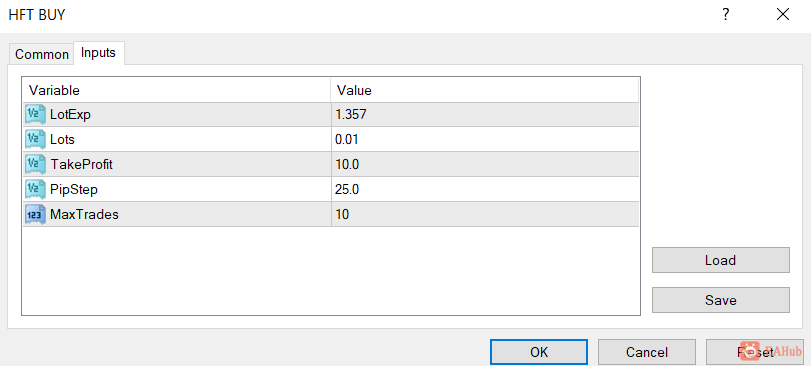
Task: Save the current input settings
Action: (720, 300)
